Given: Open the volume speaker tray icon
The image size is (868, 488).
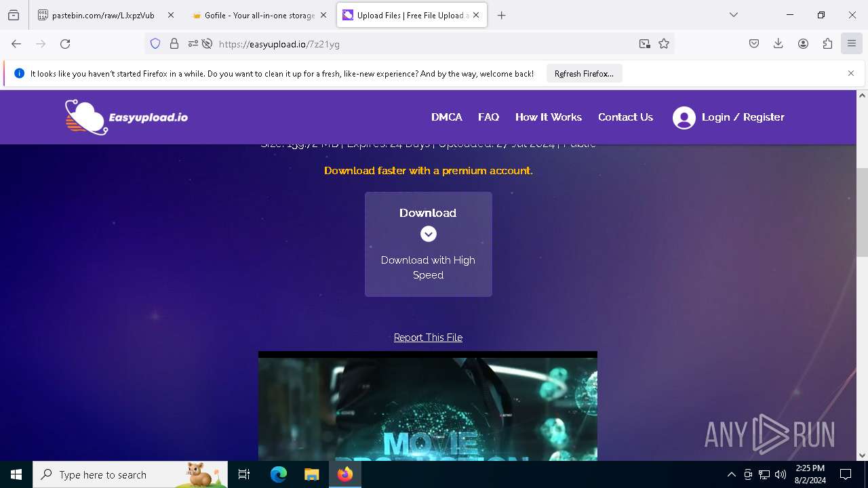Looking at the screenshot, I should (781, 474).
